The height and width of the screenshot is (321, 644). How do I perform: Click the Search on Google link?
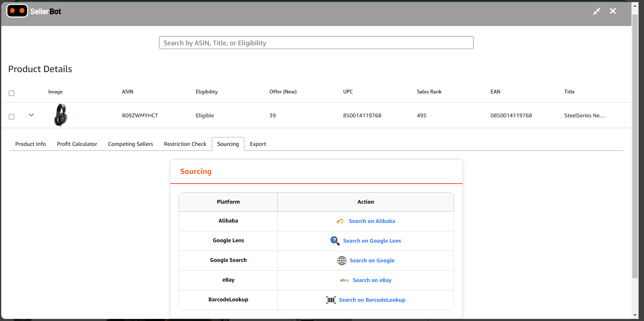[x=372, y=260]
